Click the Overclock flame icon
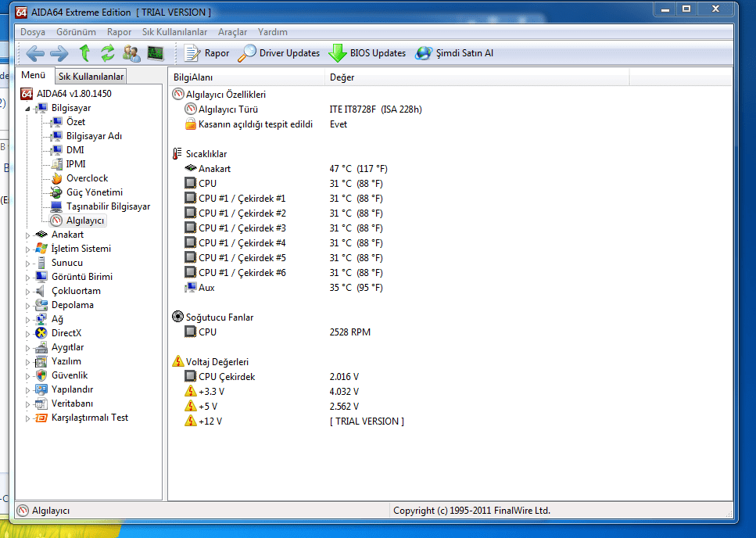The width and height of the screenshot is (756, 538). coord(56,178)
